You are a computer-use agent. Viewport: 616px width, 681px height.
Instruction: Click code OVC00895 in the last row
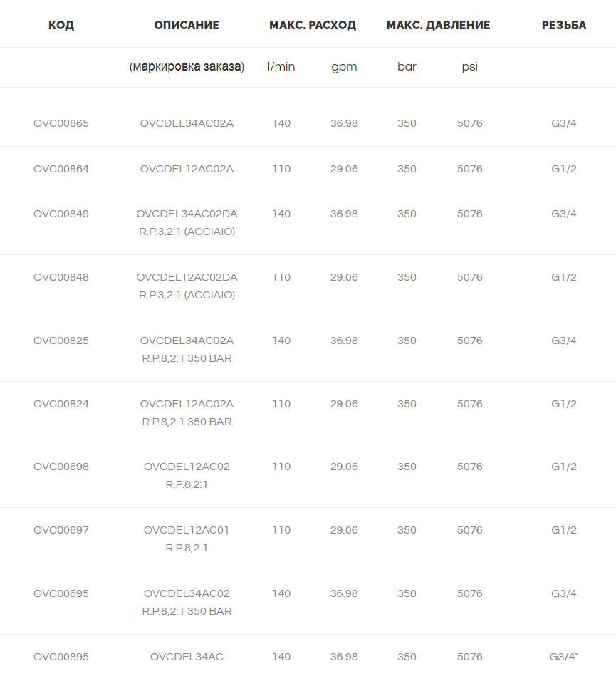point(61,657)
